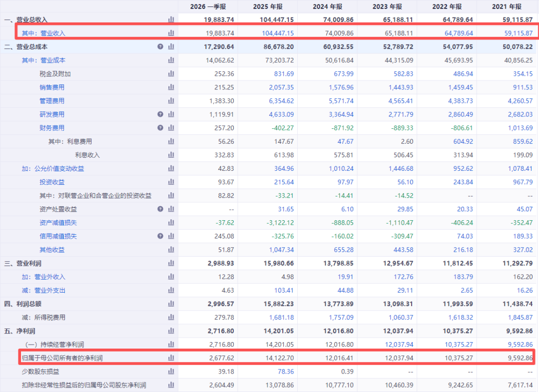Open chart icon for 投资收益 row

click(171, 182)
